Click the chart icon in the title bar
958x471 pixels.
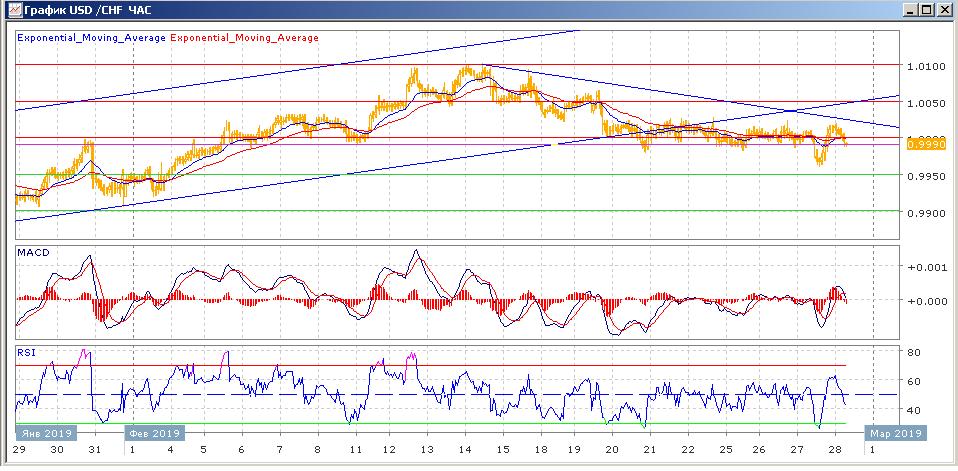click(11, 10)
